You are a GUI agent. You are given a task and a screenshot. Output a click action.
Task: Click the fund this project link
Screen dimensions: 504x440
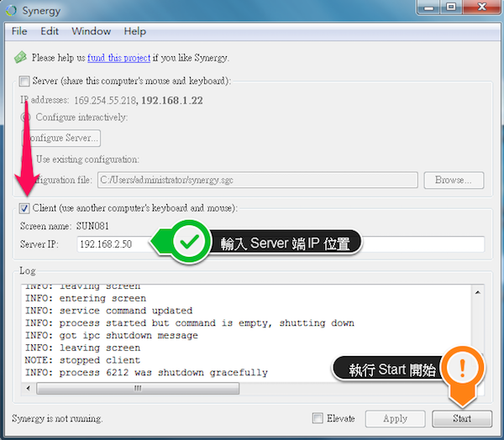(119, 58)
